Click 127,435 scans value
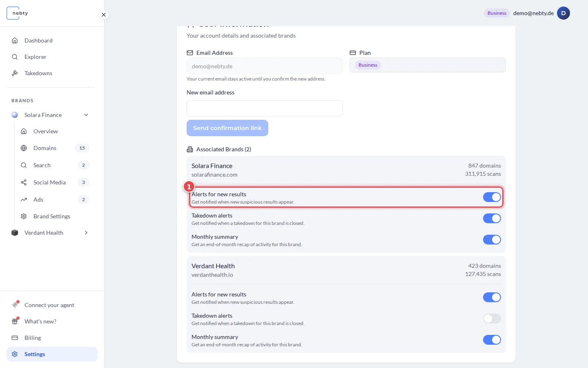Viewport: 588px width, 368px height. 483,274
